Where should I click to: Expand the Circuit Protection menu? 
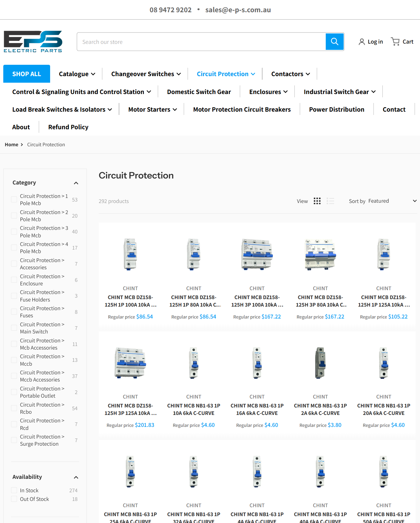coord(226,74)
